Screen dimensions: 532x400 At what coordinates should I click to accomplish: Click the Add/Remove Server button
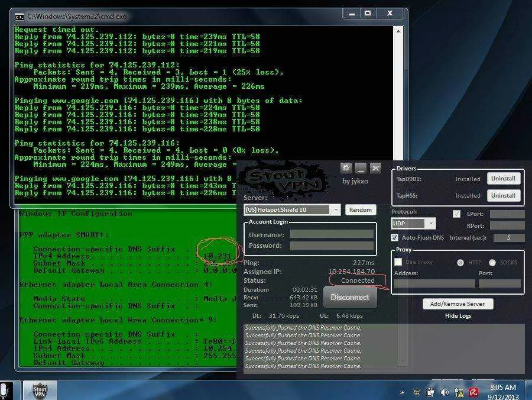[458, 304]
